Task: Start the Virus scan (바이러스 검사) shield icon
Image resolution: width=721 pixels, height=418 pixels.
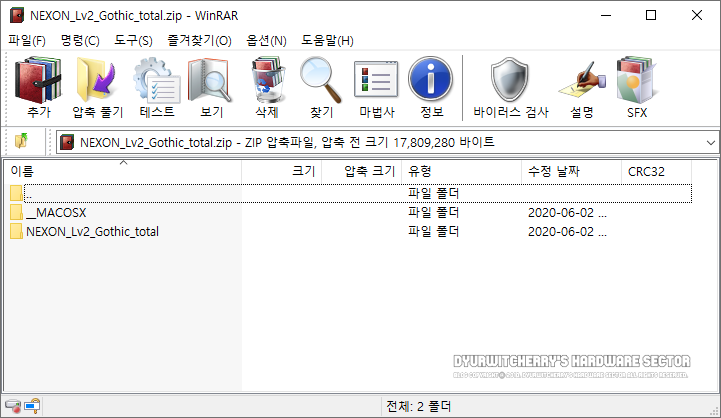Action: click(510, 80)
